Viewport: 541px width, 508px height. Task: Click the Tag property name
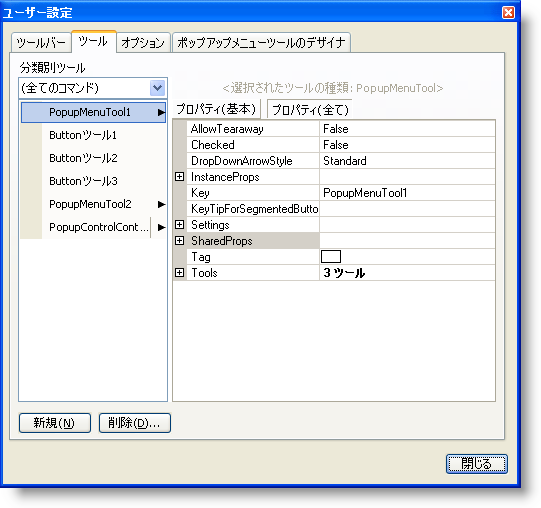[x=201, y=257]
